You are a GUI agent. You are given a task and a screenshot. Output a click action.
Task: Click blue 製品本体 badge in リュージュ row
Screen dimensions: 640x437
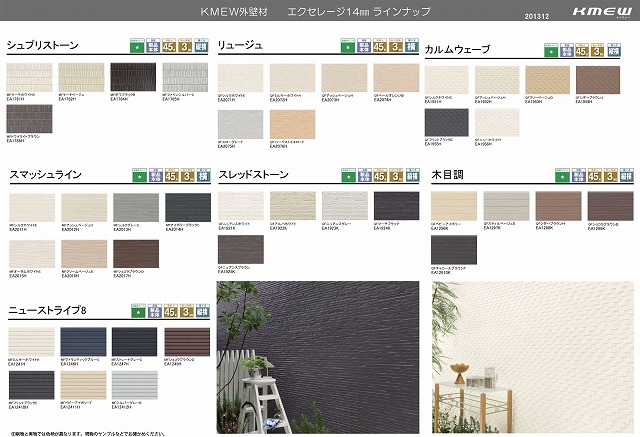pos(364,46)
